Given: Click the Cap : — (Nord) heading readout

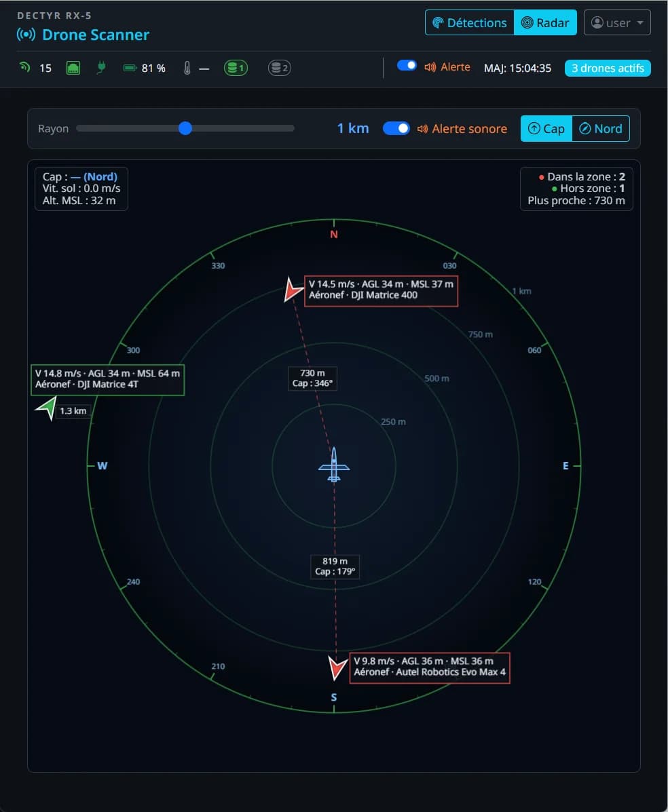Looking at the screenshot, I should (x=80, y=176).
